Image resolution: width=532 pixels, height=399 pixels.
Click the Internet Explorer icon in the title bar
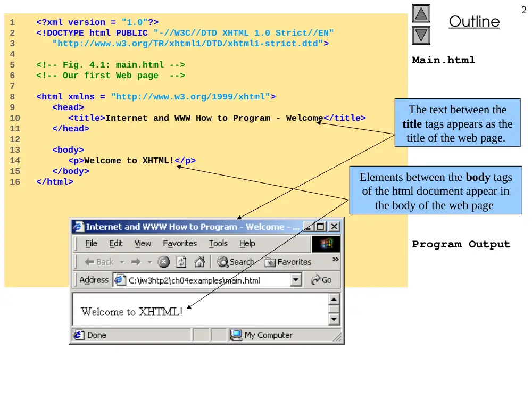point(78,226)
